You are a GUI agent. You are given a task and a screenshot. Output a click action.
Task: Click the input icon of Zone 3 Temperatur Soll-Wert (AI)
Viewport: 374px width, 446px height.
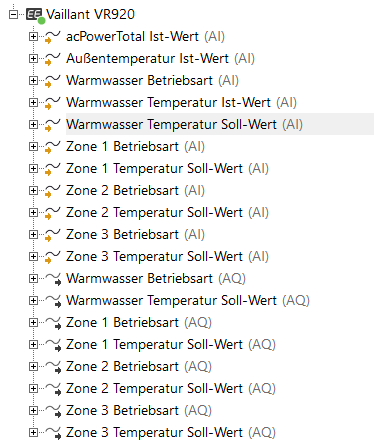pyautogui.click(x=52, y=257)
